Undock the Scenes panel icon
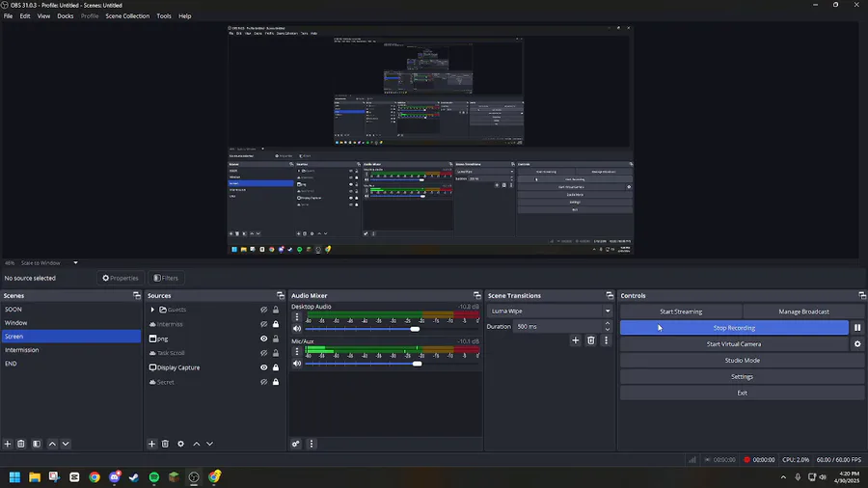Screen dimensions: 868x488 [x=137, y=295]
